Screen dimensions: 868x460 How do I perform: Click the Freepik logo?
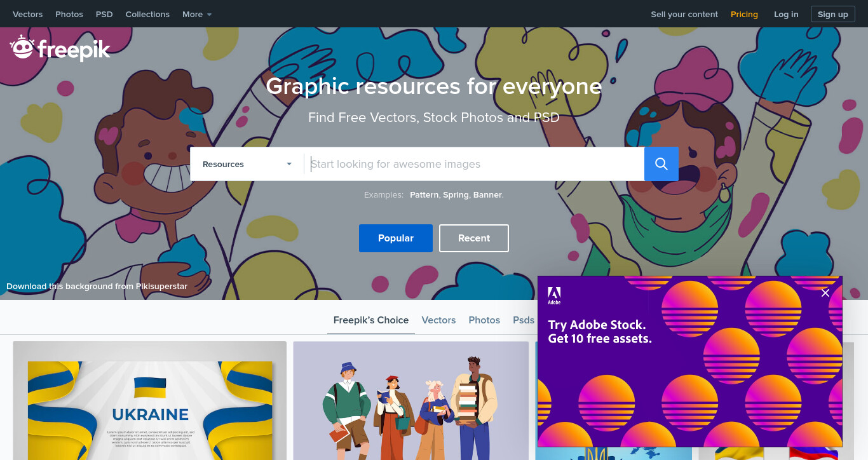60,48
